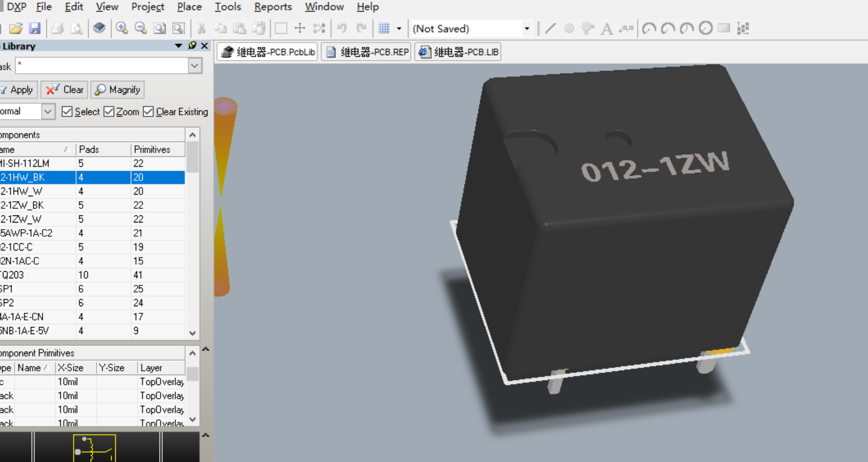Click the Paste icon in the toolbar
This screenshot has width=868, height=462.
[x=239, y=28]
